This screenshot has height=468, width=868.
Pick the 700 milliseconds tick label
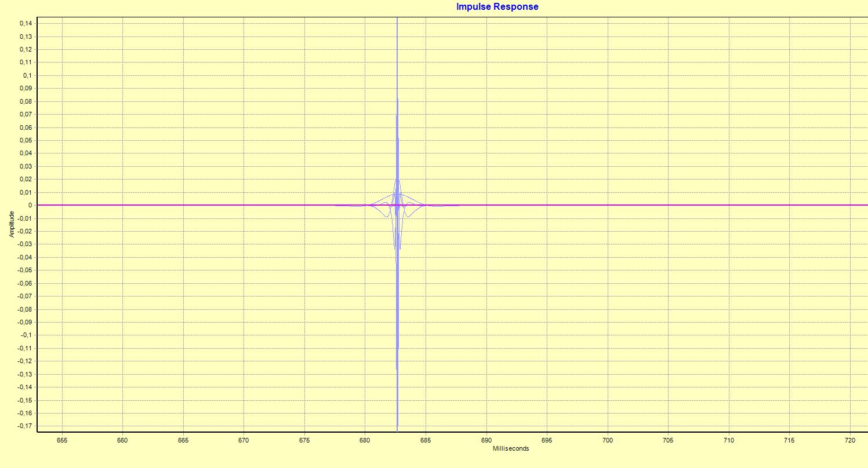(608, 440)
